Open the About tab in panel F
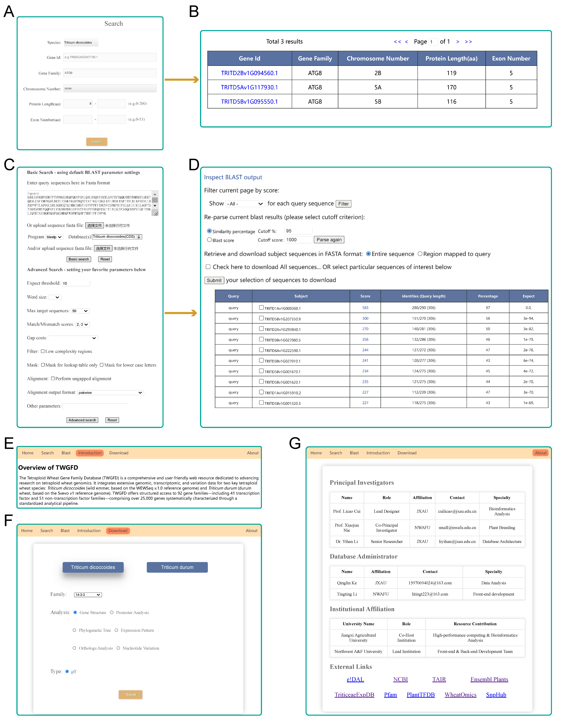 pyautogui.click(x=251, y=531)
